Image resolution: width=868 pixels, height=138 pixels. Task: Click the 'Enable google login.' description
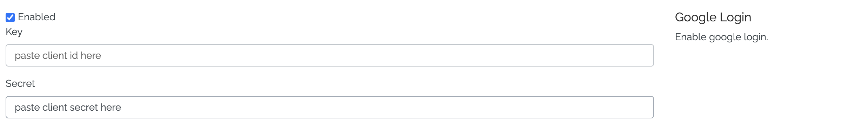[x=721, y=37]
